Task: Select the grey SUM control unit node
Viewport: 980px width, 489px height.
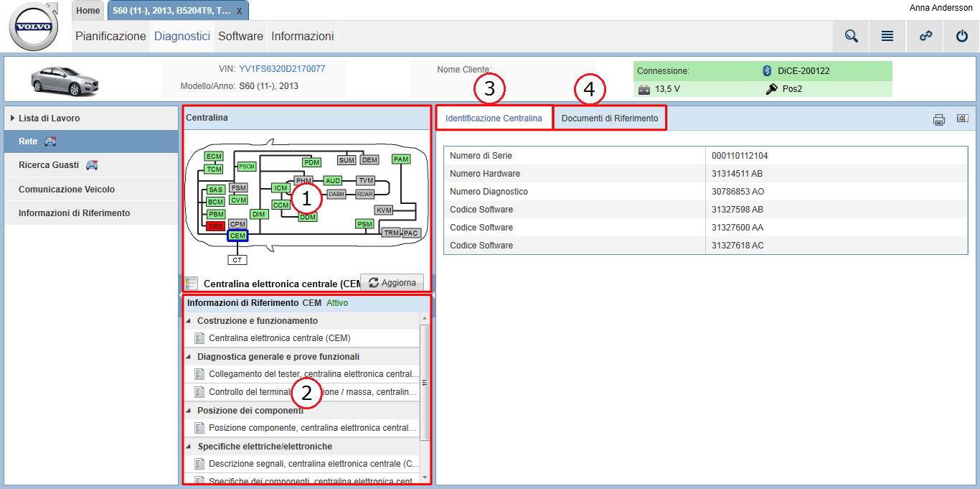Action: pyautogui.click(x=347, y=160)
